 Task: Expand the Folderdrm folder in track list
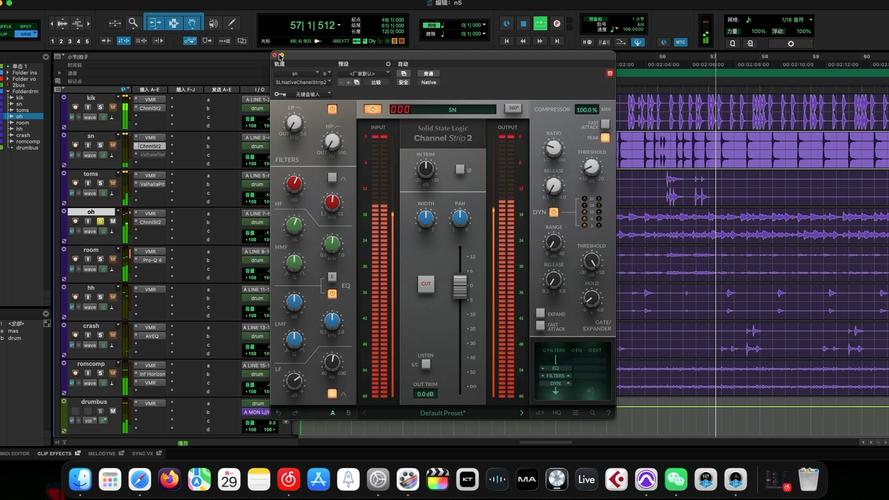point(9,91)
